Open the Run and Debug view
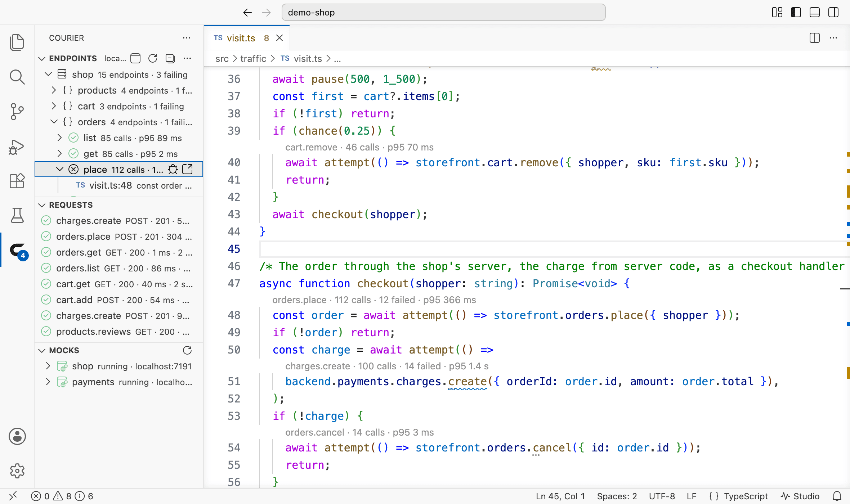This screenshot has height=504, width=850. pos(17,147)
